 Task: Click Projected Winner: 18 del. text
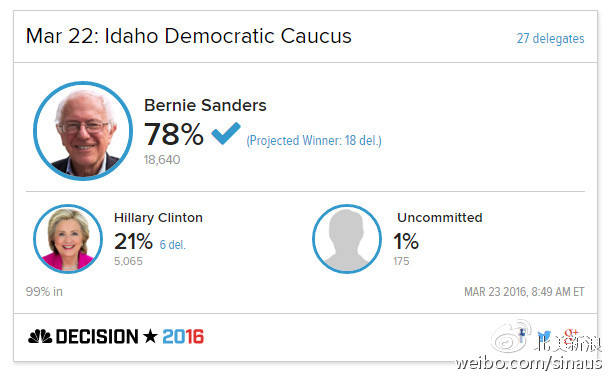[x=314, y=140]
